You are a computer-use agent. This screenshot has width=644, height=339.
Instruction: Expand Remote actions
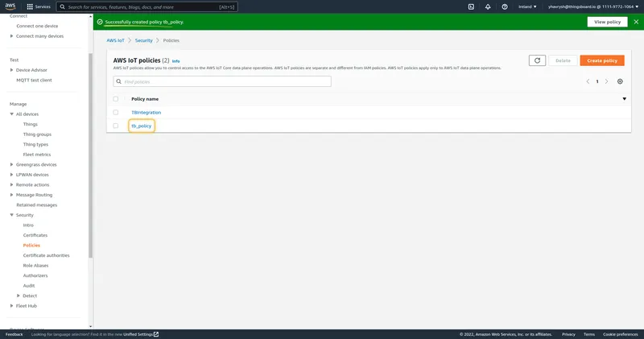[x=11, y=184]
